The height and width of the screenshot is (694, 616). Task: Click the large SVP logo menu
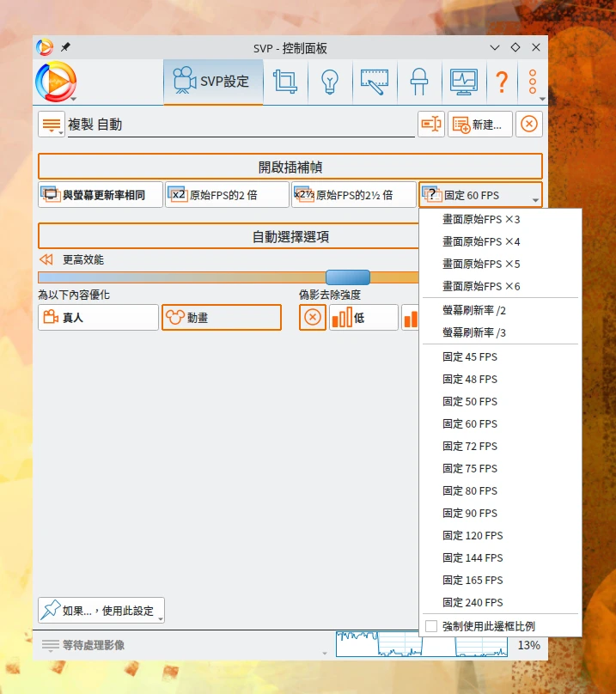click(56, 82)
